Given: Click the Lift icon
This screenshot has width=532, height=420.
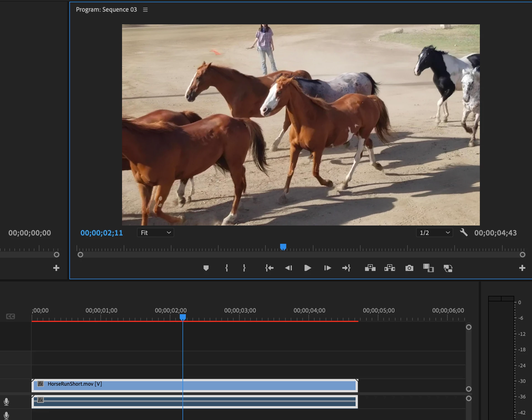Looking at the screenshot, I should [x=370, y=268].
